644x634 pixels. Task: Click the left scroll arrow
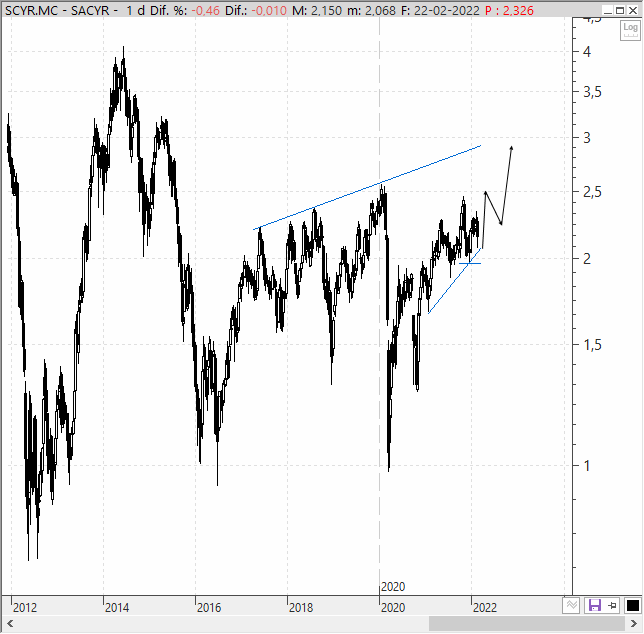click(10, 624)
